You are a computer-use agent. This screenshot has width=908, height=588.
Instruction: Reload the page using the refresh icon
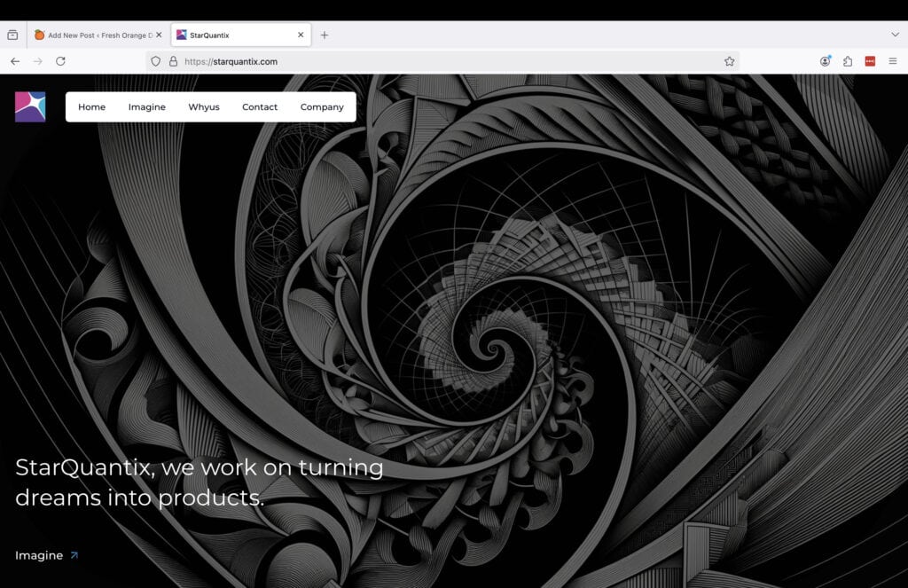[60, 61]
